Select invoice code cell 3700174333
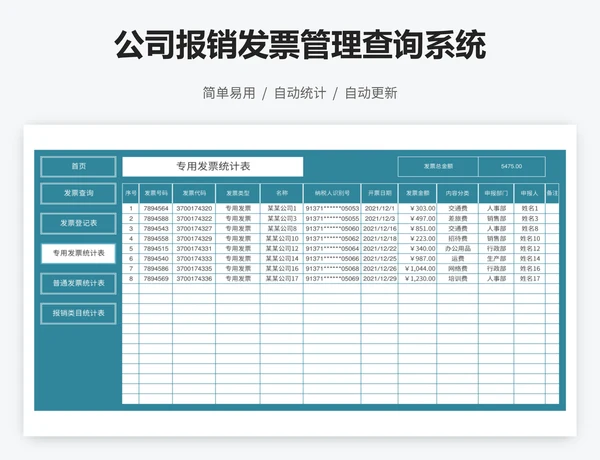This screenshot has width=600, height=460. 194,259
